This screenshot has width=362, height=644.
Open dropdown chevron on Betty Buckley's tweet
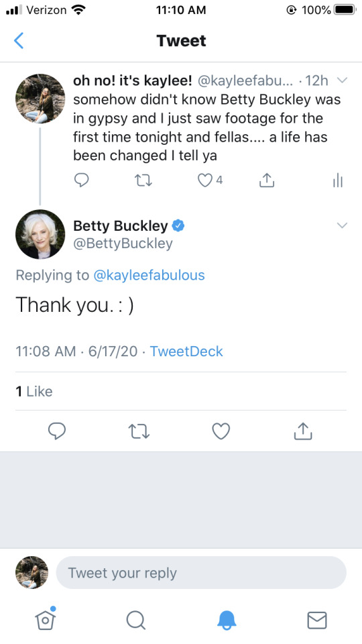[342, 225]
